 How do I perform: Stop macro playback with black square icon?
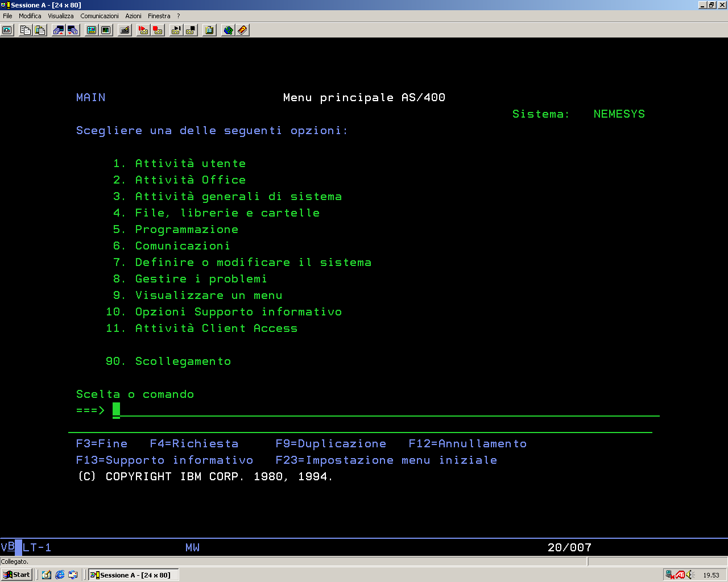click(x=191, y=30)
